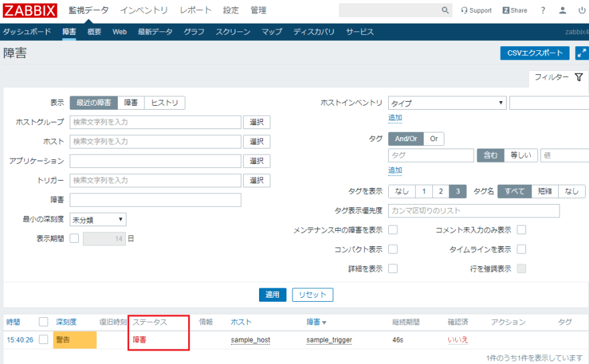Screen dimensions: 589x364
Task: Check the select-all checkbox in table header
Action: tap(44, 322)
